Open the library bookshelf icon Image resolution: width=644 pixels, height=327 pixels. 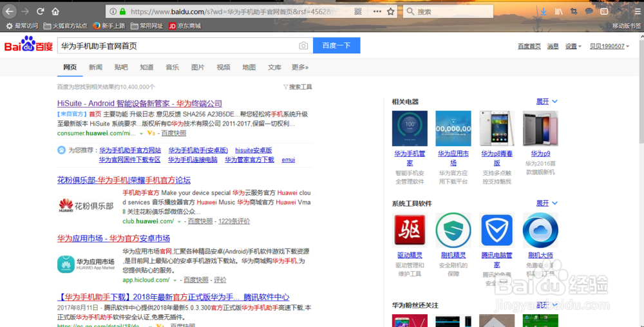558,12
